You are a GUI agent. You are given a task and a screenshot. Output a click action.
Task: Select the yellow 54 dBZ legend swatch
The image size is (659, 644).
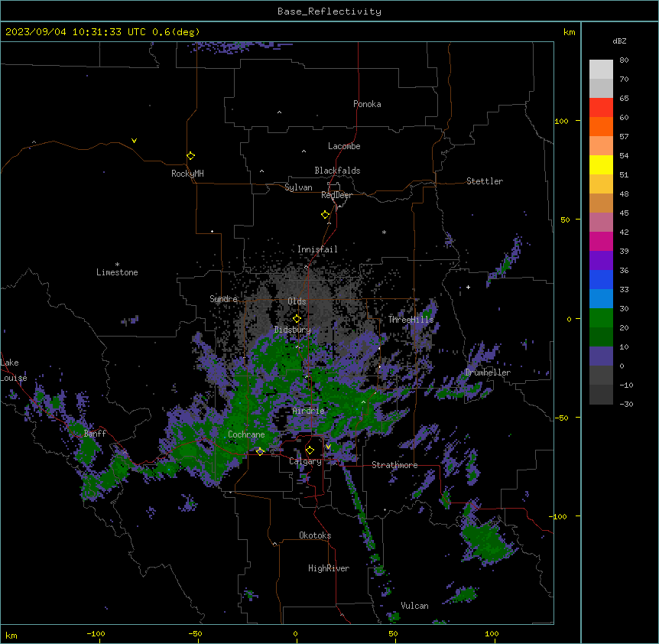coord(601,164)
